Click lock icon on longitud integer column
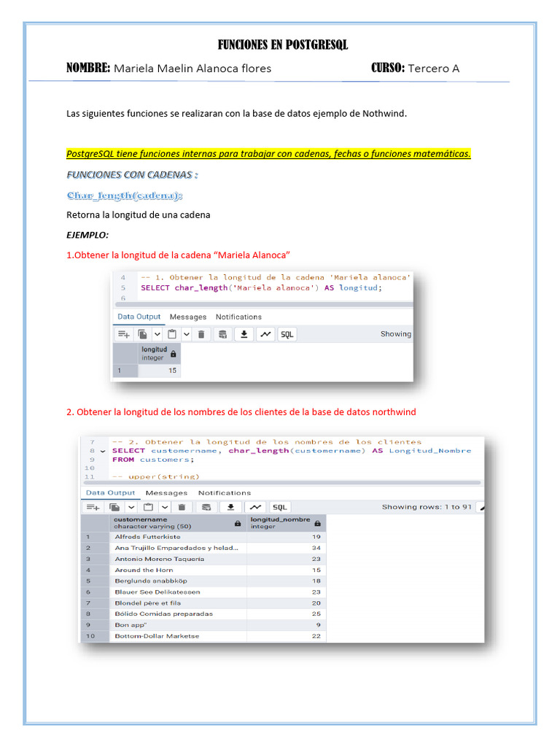 coord(174,354)
